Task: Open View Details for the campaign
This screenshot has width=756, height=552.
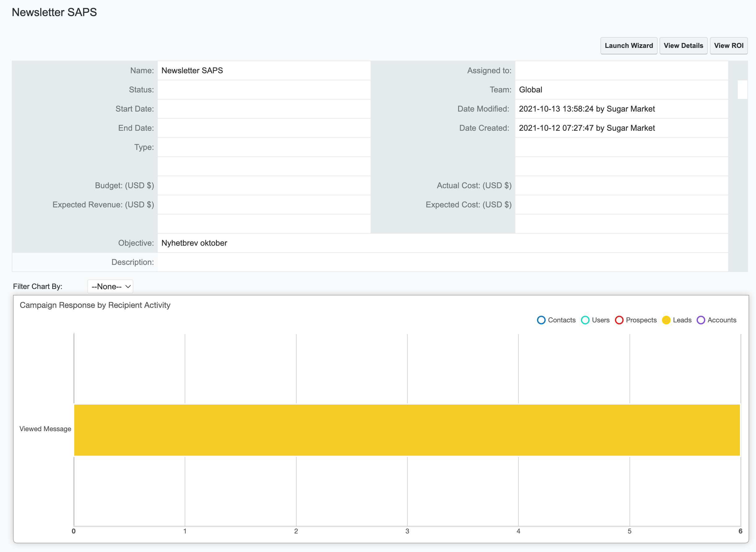Action: pos(683,46)
